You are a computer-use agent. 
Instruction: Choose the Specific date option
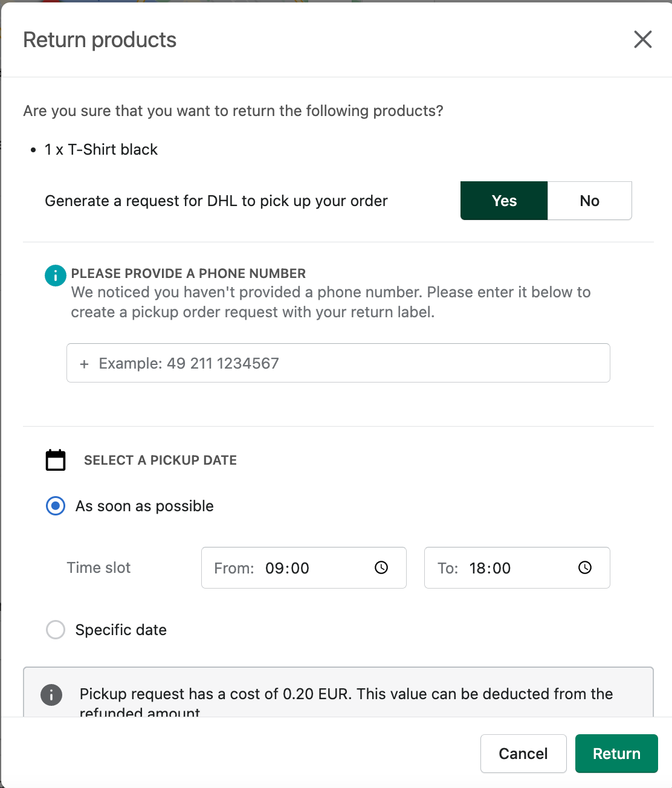(x=56, y=630)
